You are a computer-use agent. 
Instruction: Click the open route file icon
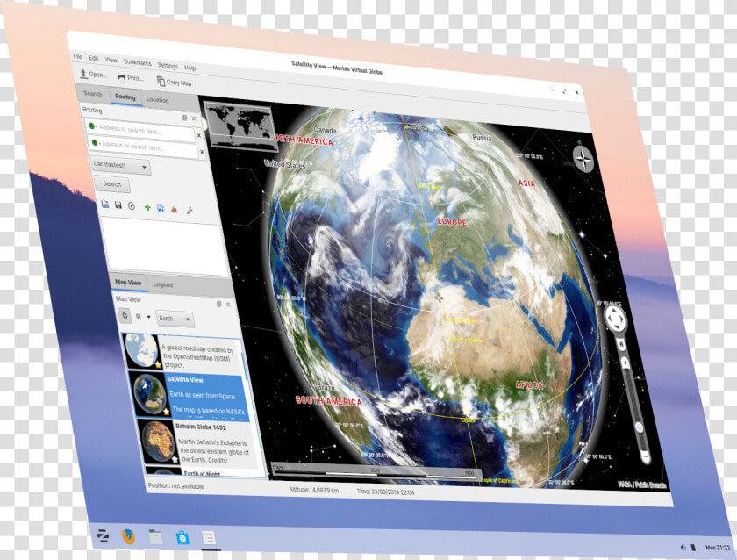(x=105, y=204)
